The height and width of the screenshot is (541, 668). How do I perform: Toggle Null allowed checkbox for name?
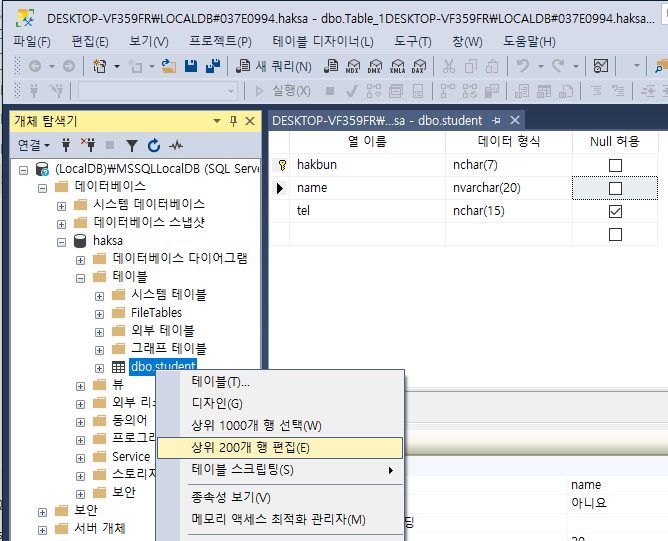(615, 188)
